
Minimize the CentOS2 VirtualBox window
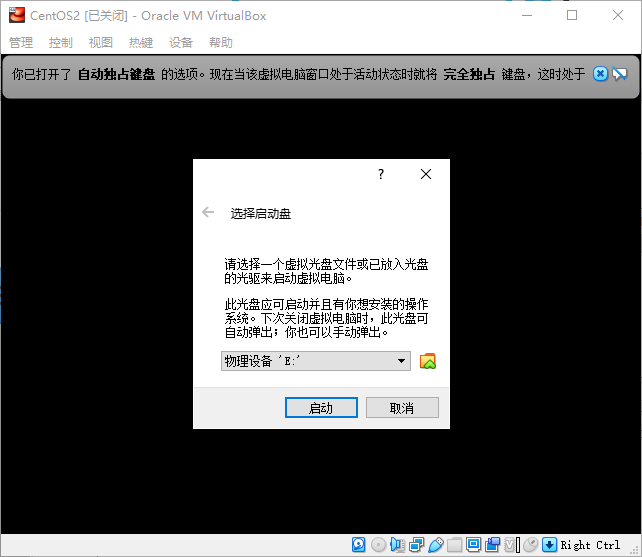point(527,16)
